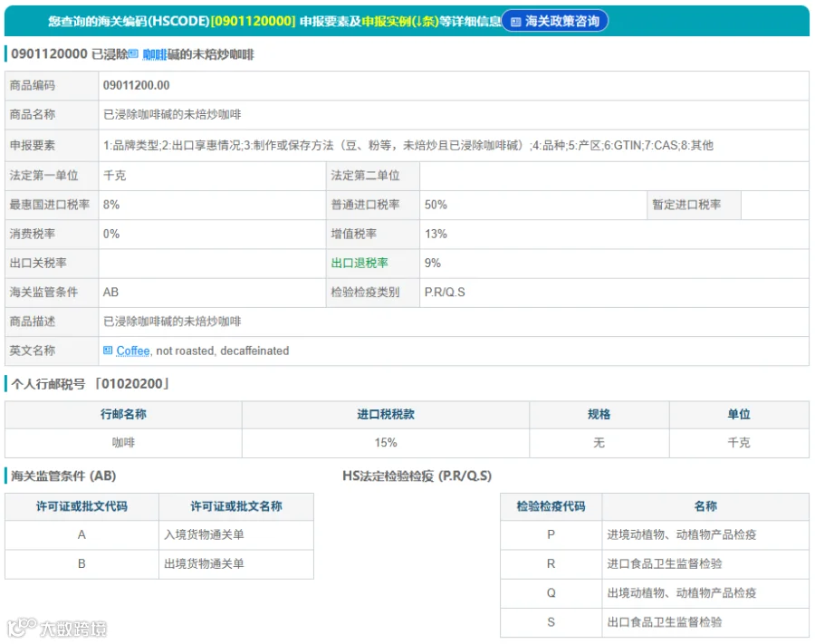
Task: Click the icon before the Coffee link
Action: pos(108,351)
